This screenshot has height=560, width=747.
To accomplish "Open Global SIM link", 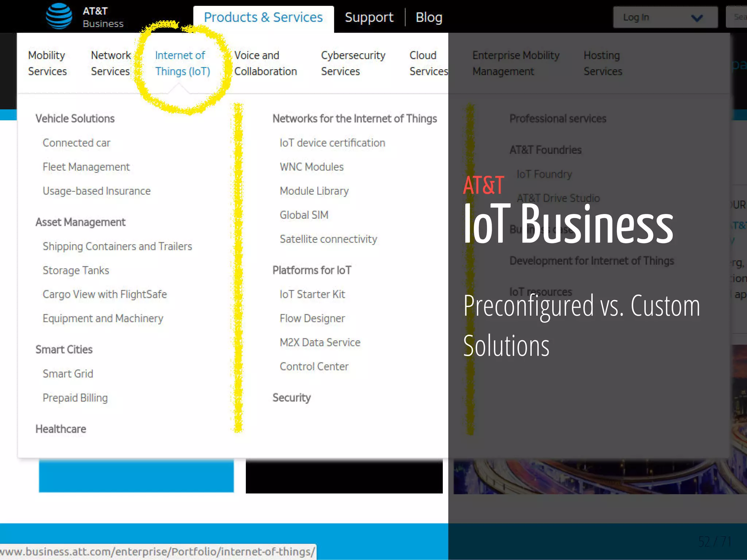I will pyautogui.click(x=304, y=215).
